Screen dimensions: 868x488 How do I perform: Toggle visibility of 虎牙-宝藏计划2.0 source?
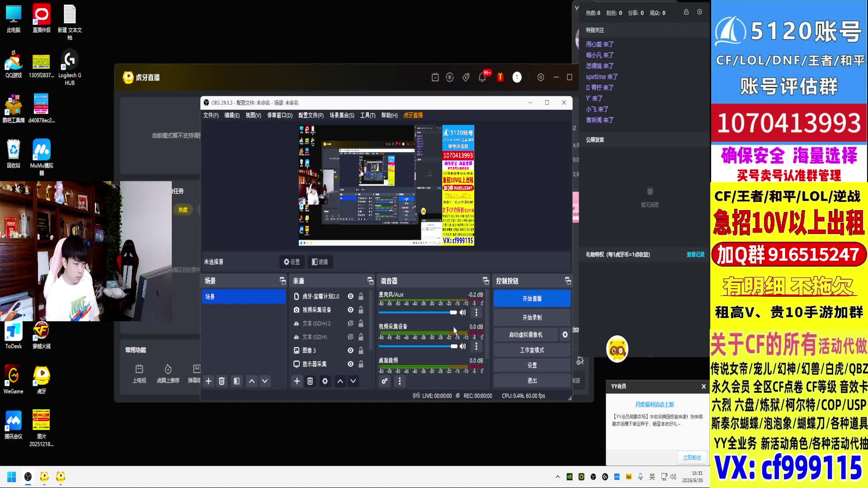pyautogui.click(x=350, y=296)
